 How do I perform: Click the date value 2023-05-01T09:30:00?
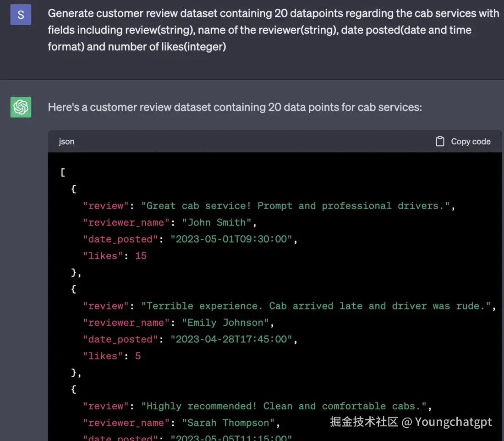[231, 239]
